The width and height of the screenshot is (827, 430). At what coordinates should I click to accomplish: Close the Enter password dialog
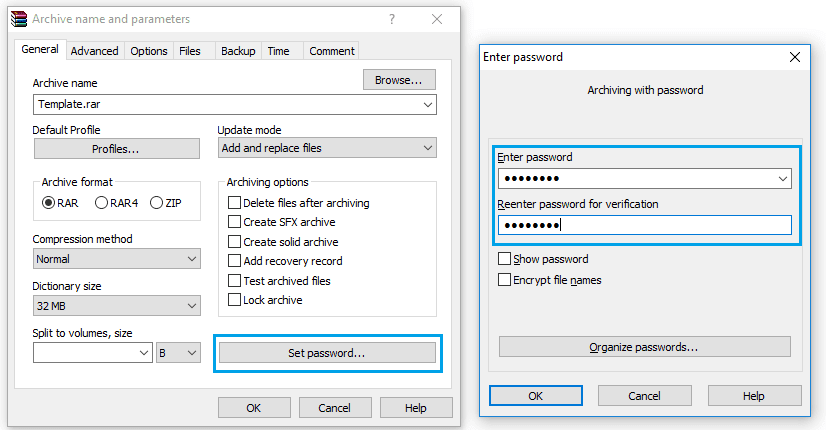point(795,57)
